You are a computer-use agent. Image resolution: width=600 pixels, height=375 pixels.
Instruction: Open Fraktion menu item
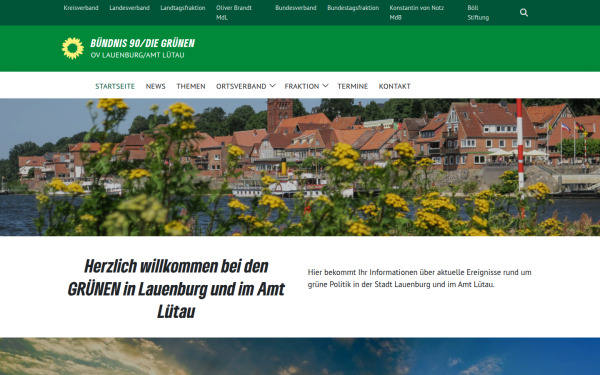pos(302,86)
